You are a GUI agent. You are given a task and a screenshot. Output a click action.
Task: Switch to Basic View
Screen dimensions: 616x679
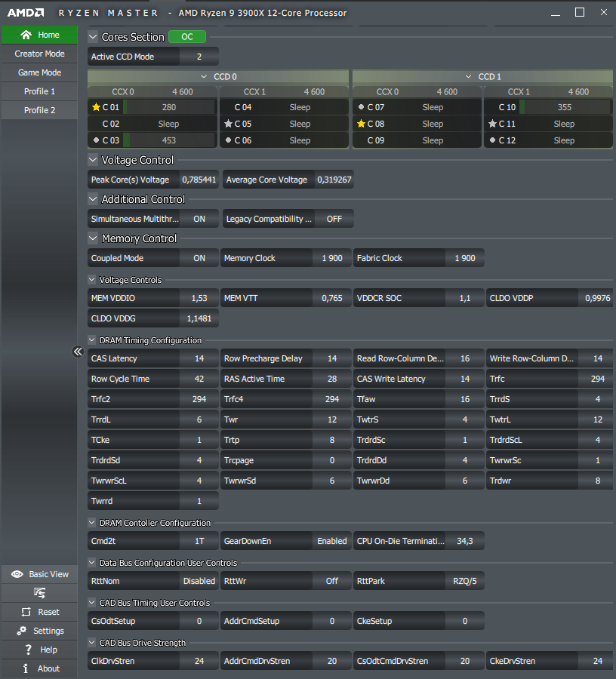[39, 574]
